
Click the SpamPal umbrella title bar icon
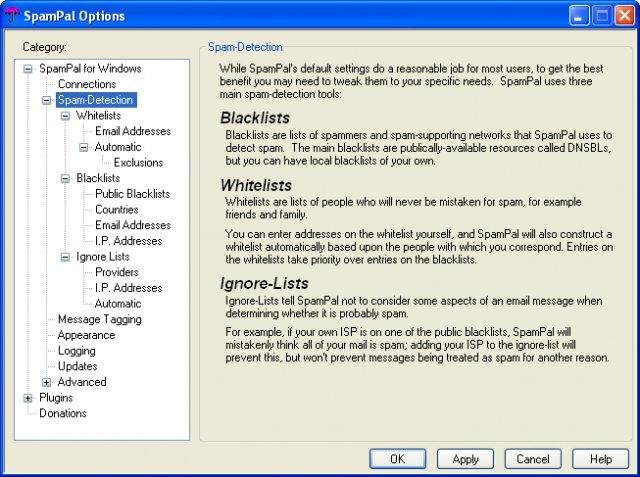click(11, 15)
